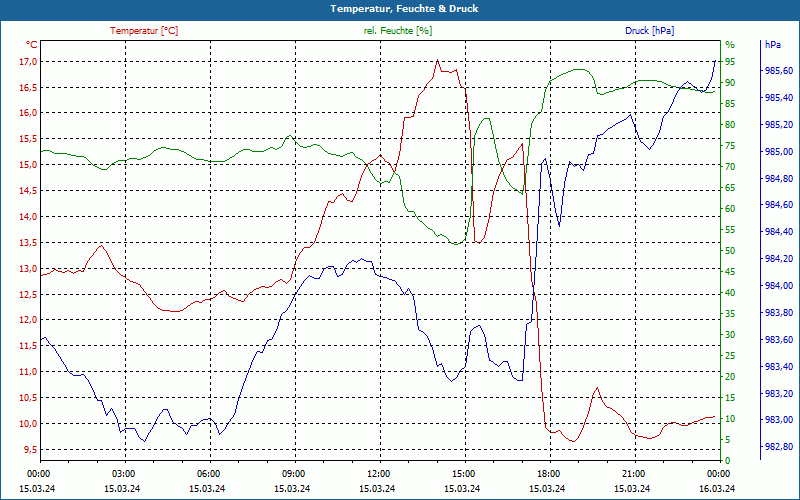Click the '982,80' pressure axis value
This screenshot has width=800, height=500.
pos(779,447)
